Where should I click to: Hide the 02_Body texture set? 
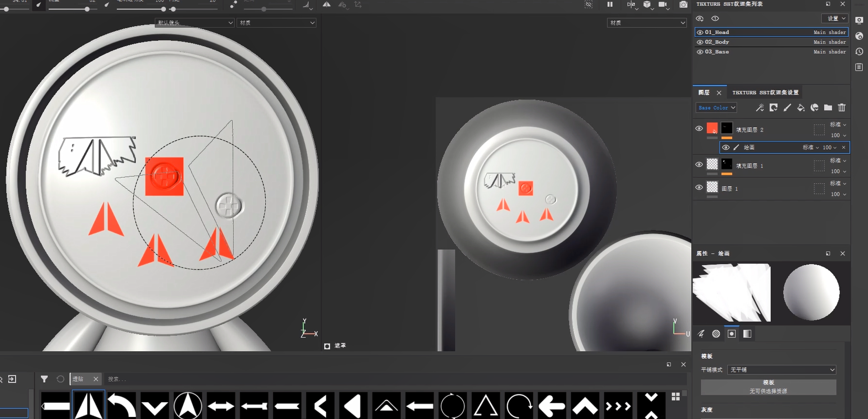[700, 42]
